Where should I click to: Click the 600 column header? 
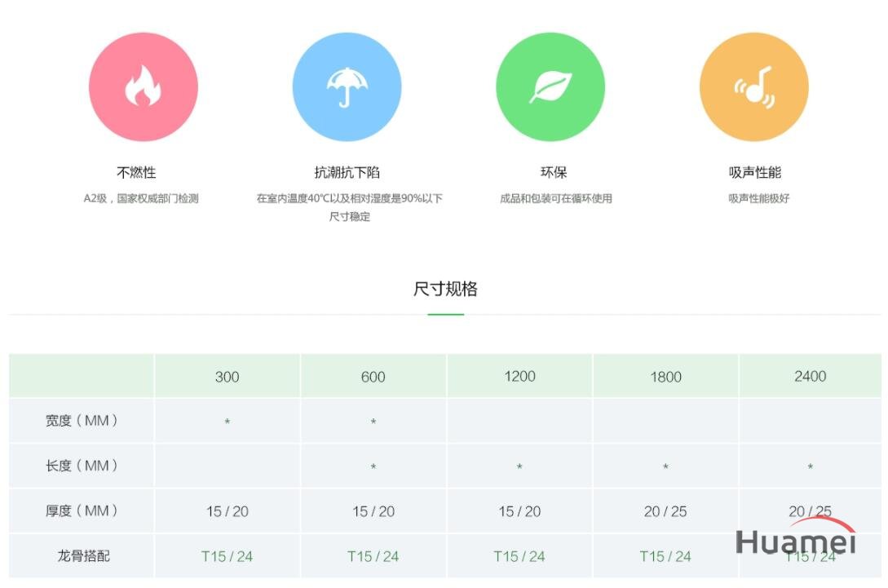(x=373, y=377)
